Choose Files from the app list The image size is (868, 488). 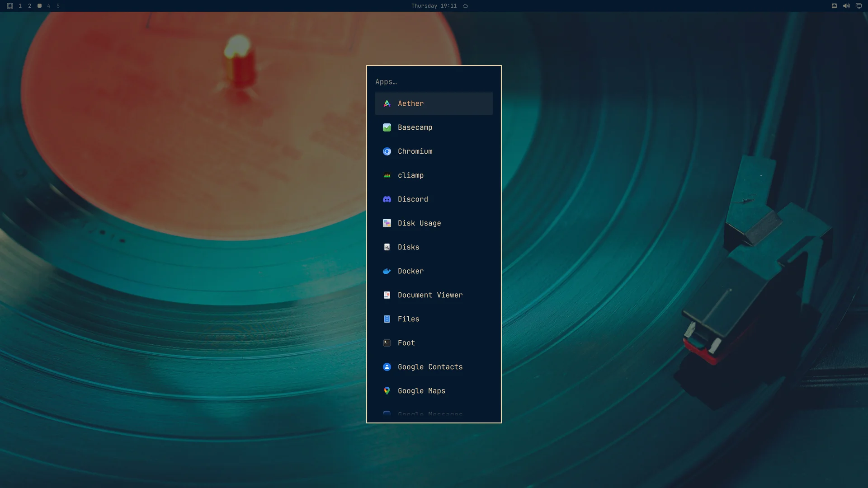[434, 319]
